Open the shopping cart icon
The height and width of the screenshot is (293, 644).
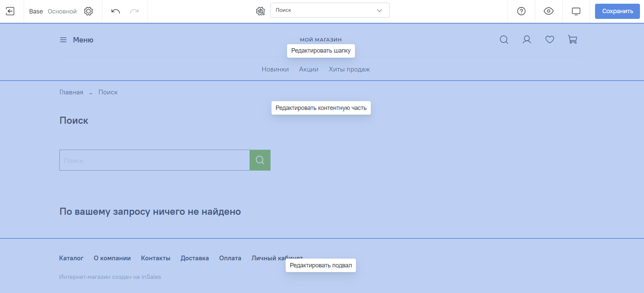(x=573, y=40)
